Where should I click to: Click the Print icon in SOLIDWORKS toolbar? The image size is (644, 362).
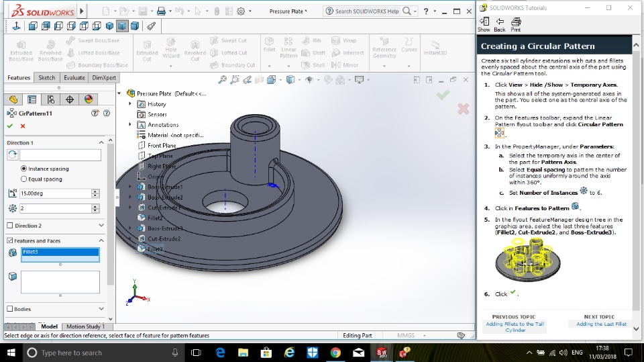[x=162, y=11]
